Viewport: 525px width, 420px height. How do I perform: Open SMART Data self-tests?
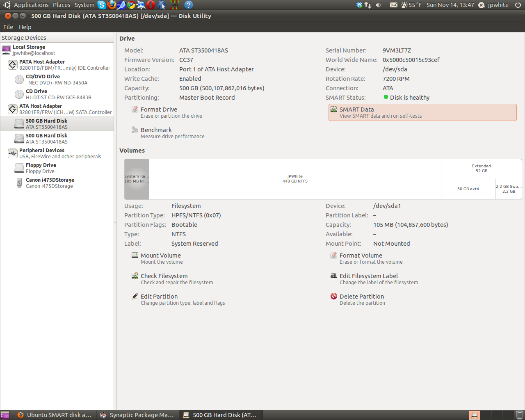click(422, 112)
